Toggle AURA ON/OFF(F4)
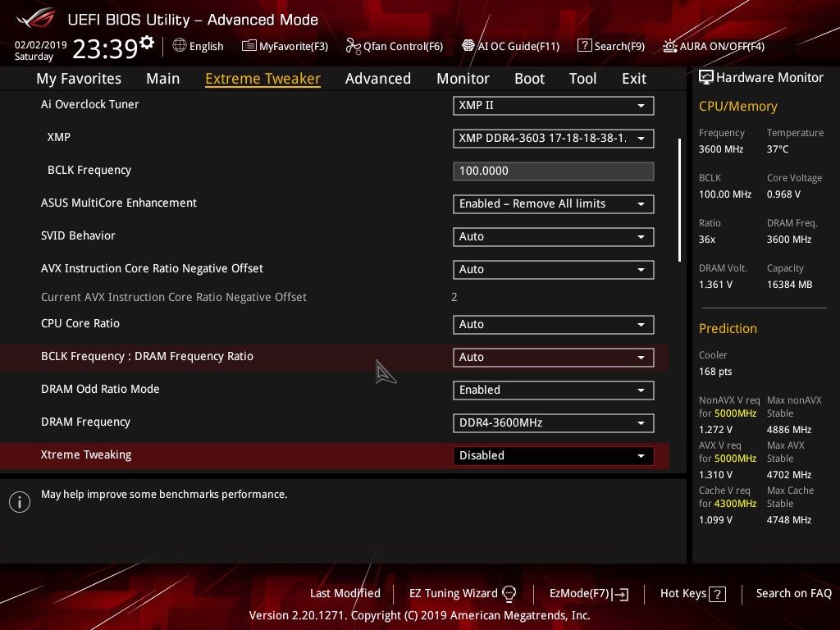Screen dimensions: 840x630 [714, 46]
